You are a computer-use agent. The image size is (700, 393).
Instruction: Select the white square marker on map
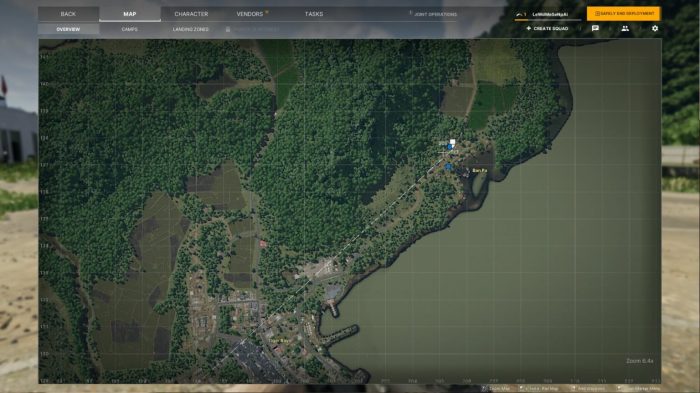tap(452, 142)
